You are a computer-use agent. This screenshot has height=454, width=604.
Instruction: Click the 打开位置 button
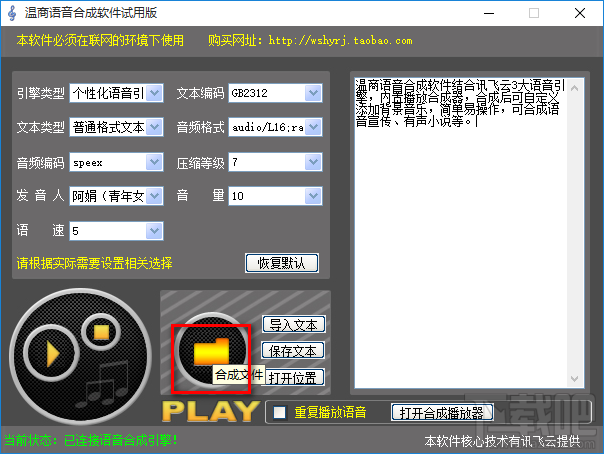click(293, 378)
